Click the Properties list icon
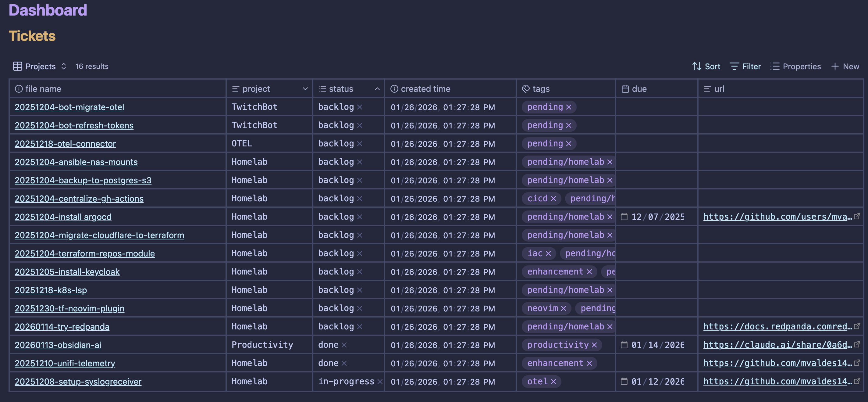This screenshot has width=868, height=402. pyautogui.click(x=775, y=66)
